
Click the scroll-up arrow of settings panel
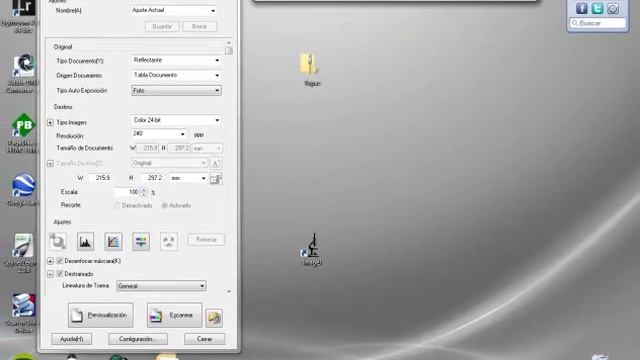229,42
